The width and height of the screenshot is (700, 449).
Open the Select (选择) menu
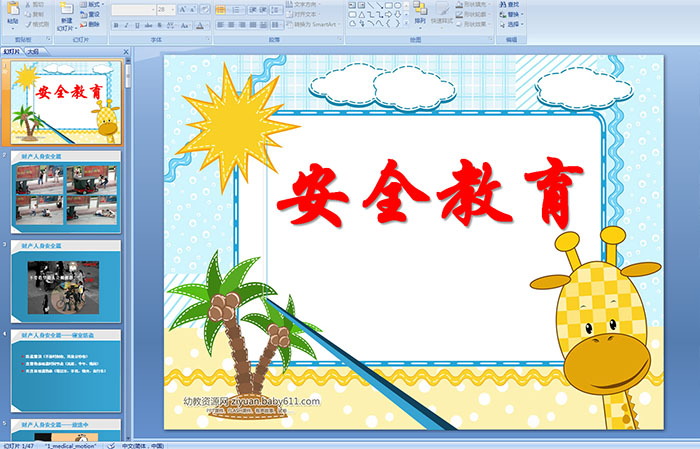(x=512, y=24)
